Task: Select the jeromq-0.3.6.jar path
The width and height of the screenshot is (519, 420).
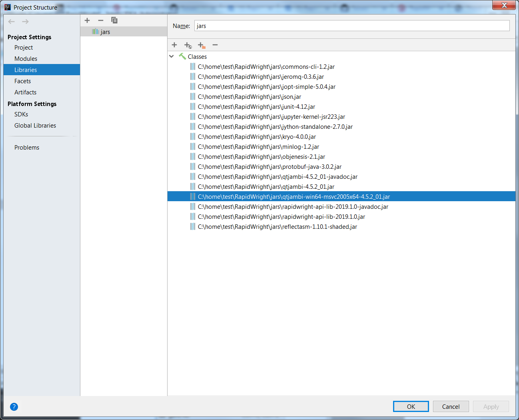Action: pyautogui.click(x=261, y=76)
